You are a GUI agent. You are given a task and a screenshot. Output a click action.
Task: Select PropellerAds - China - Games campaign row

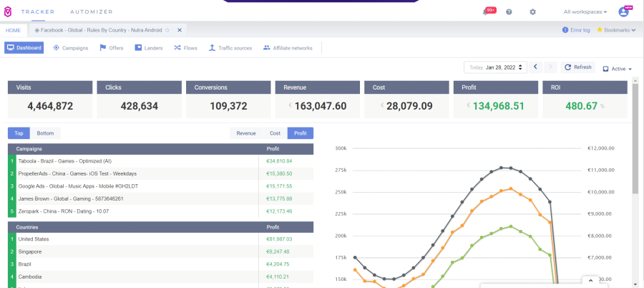pos(160,173)
